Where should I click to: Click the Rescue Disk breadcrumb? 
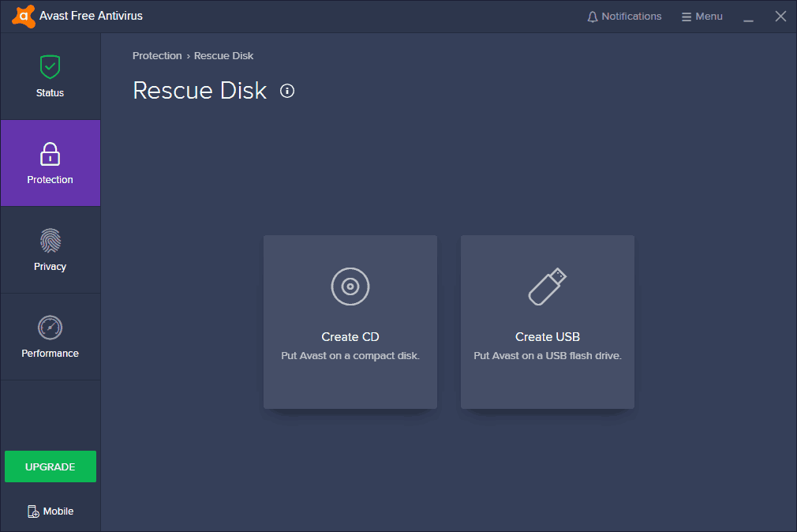[x=223, y=55]
